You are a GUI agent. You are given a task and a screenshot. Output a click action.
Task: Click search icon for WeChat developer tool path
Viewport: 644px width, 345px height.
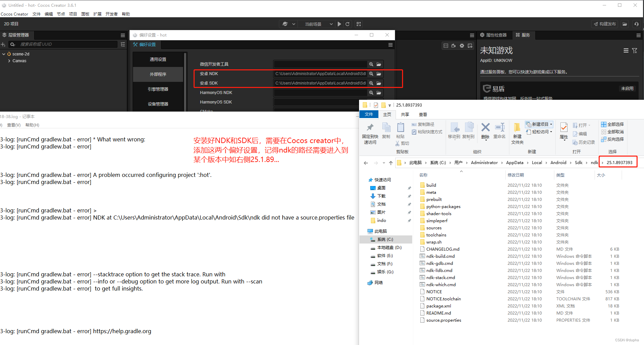tap(371, 64)
